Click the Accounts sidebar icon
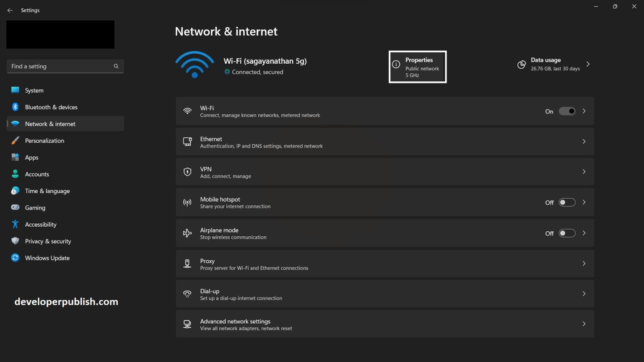Viewport: 644px width, 362px height. point(15,174)
